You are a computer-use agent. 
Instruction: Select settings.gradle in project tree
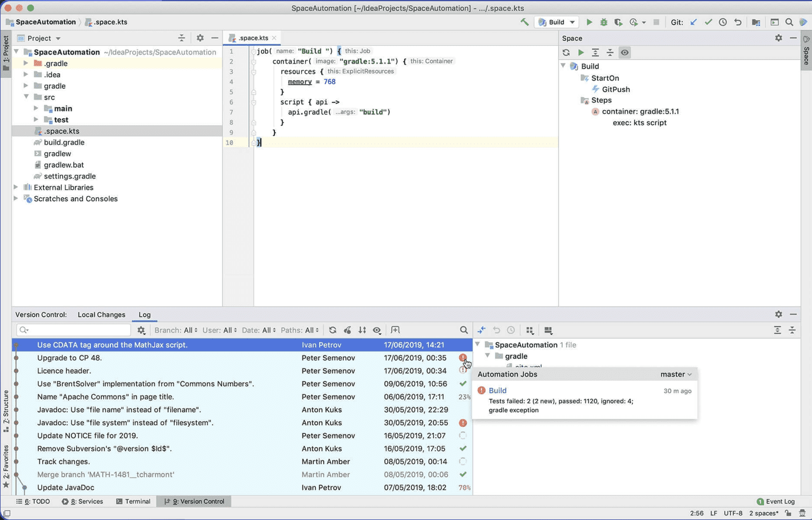click(70, 176)
